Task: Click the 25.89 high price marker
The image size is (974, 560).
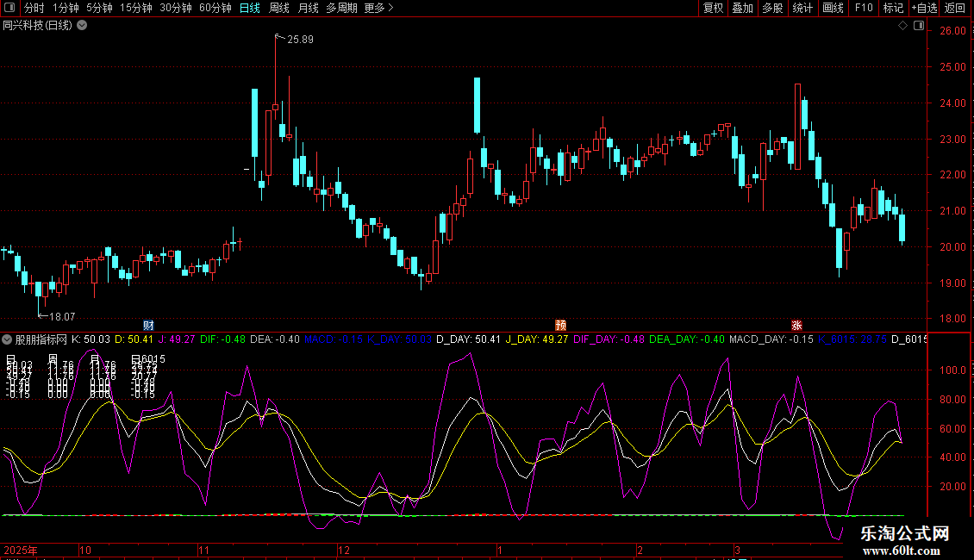Action: [300, 40]
